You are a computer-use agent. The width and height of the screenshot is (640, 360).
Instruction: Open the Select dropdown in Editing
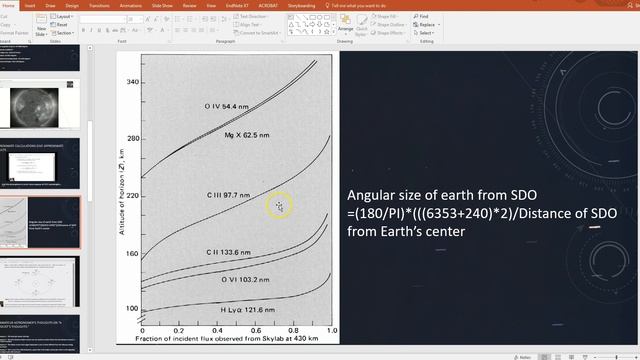point(424,33)
